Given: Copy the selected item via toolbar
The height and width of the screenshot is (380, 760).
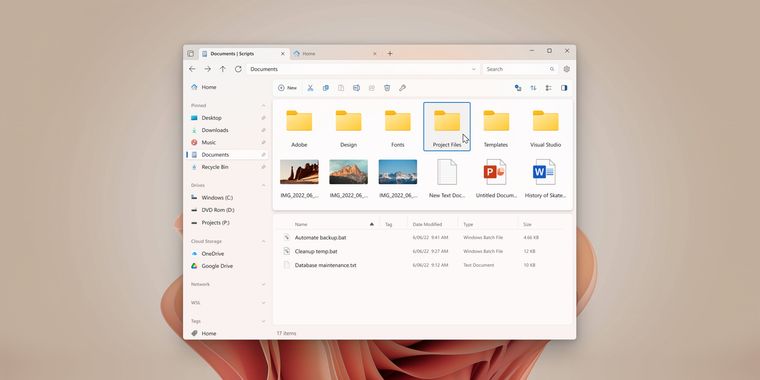Looking at the screenshot, I should pos(326,88).
